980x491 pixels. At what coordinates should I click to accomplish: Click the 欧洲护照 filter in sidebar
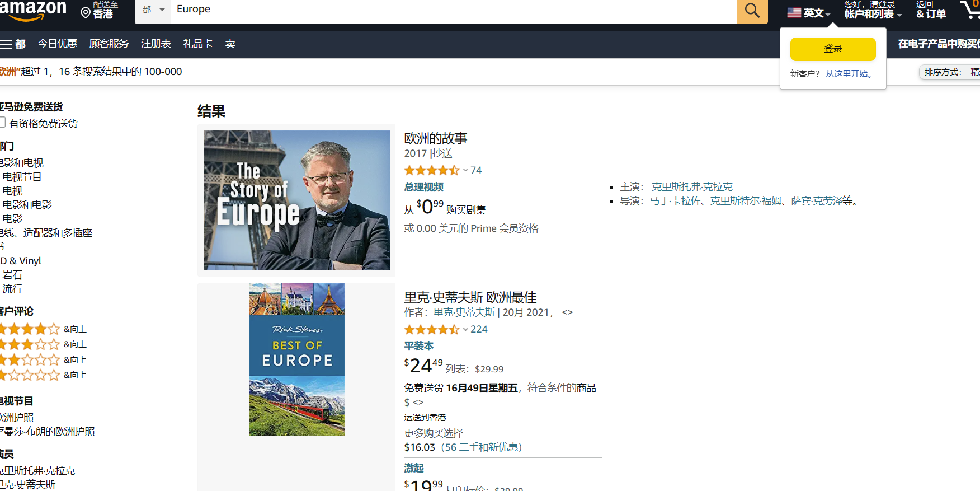[17, 418]
